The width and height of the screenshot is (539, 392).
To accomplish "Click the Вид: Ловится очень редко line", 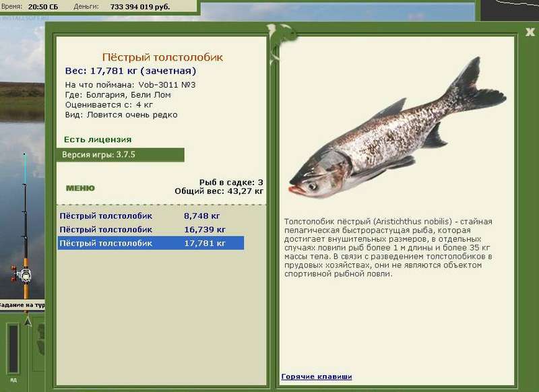I will (x=121, y=115).
